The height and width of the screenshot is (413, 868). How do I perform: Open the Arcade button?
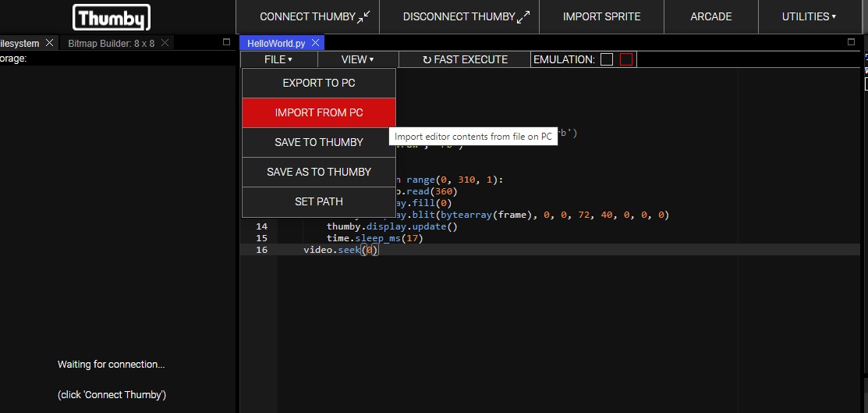click(x=710, y=16)
